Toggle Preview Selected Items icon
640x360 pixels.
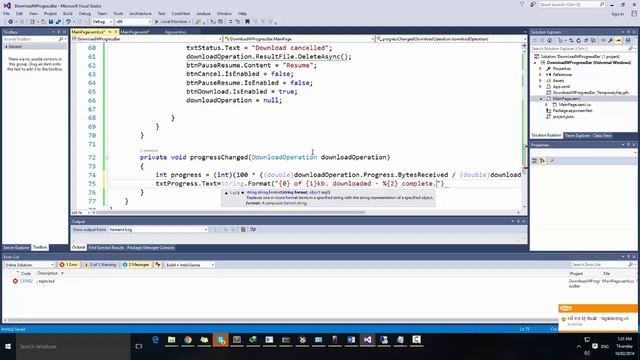coord(619,40)
